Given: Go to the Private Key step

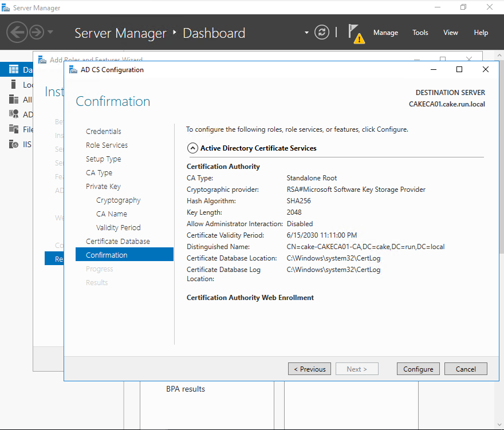Looking at the screenshot, I should click(x=103, y=187).
